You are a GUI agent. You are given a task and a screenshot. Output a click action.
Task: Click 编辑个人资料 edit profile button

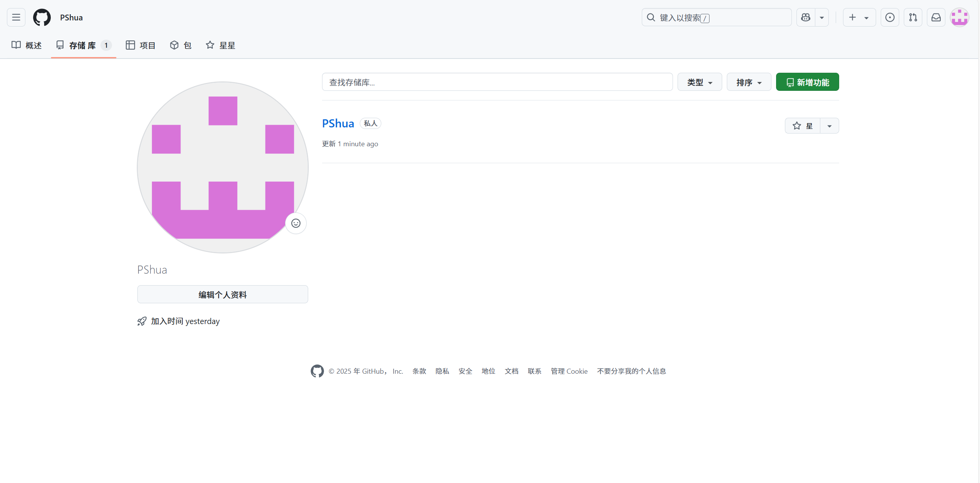pos(222,294)
